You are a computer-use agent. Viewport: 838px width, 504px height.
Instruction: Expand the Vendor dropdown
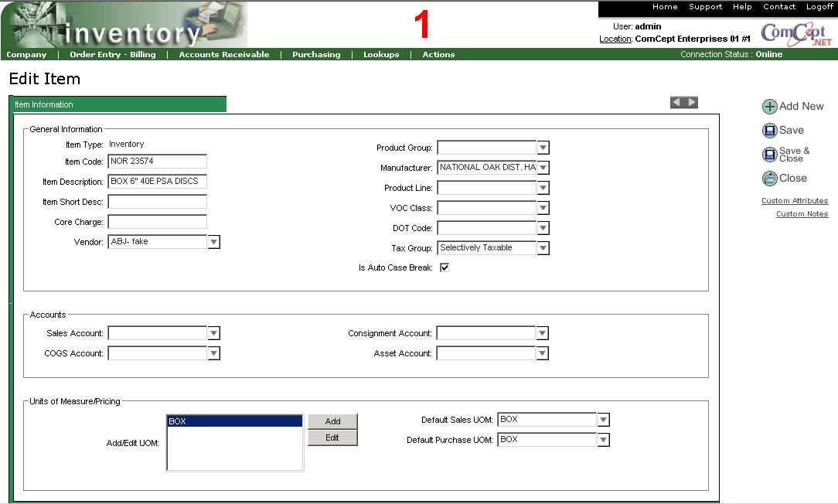pos(214,242)
